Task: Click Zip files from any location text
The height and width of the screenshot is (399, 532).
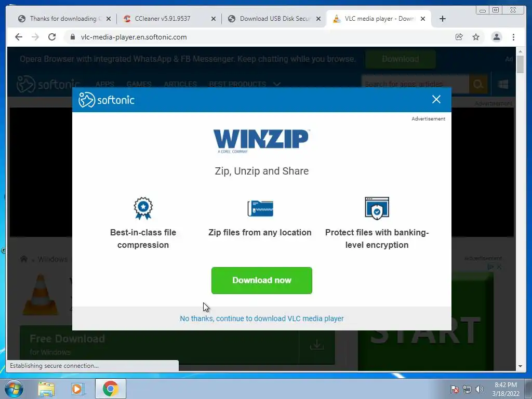Action: tap(260, 232)
